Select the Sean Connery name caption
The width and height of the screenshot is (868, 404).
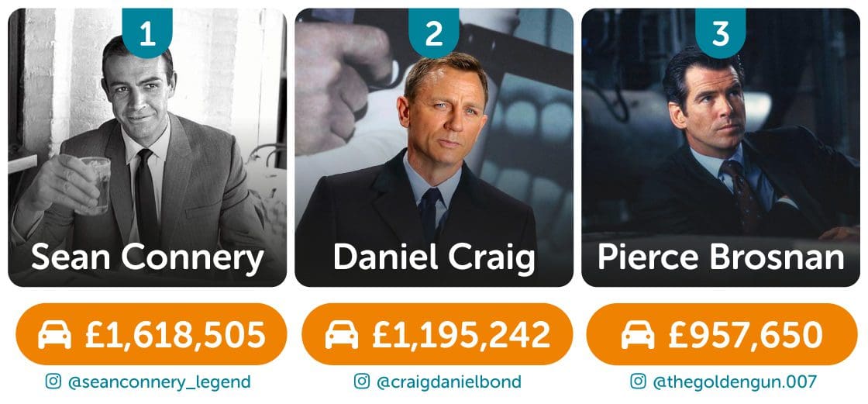click(147, 257)
